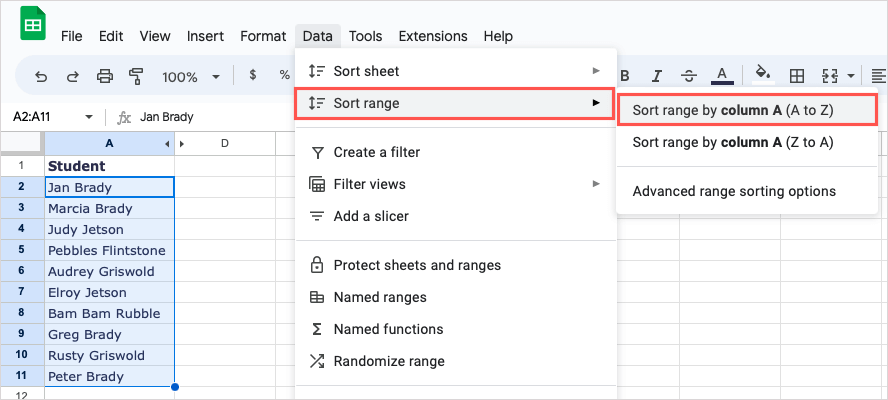Toggle strikethrough formatting
This screenshot has width=888, height=400.
tap(689, 75)
